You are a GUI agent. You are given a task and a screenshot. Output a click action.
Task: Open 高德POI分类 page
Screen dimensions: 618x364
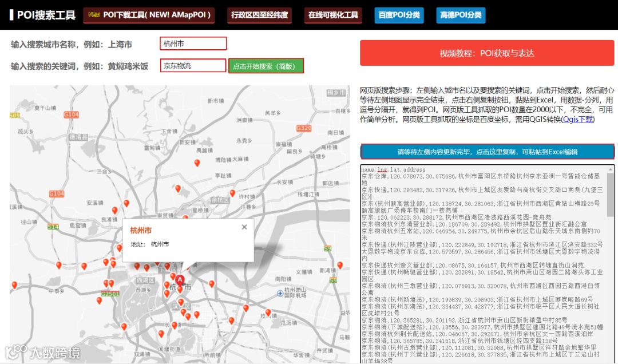(461, 15)
